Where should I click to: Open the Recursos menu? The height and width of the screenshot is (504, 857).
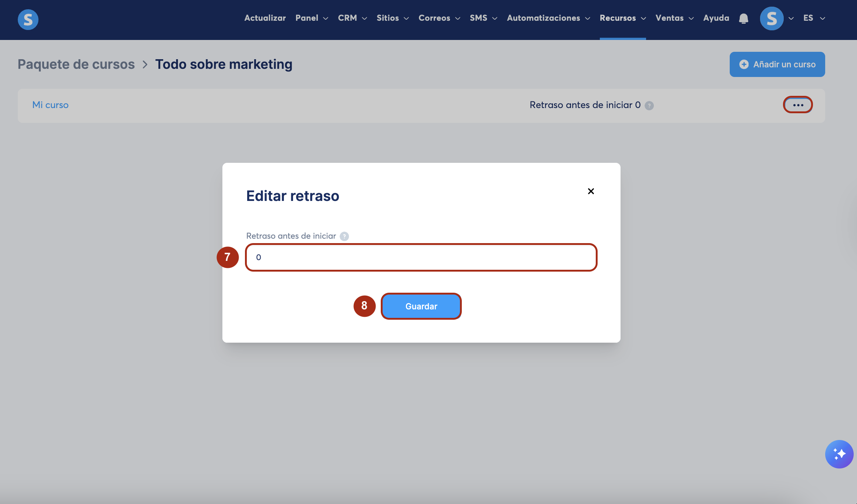[x=622, y=18]
